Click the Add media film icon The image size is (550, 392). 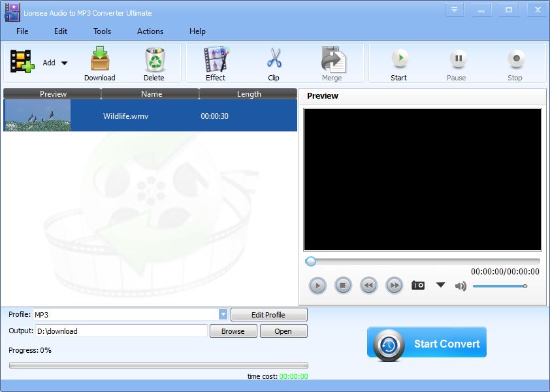(22, 62)
